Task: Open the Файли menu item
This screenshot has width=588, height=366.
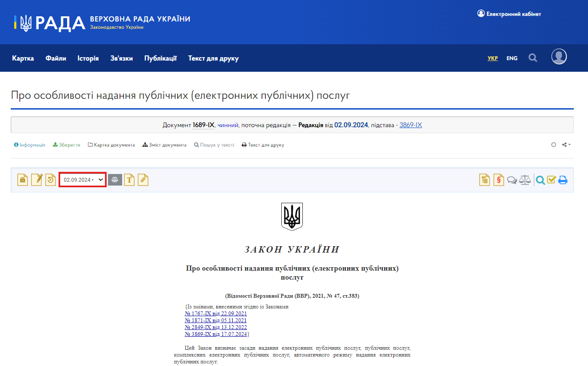Action: click(56, 58)
